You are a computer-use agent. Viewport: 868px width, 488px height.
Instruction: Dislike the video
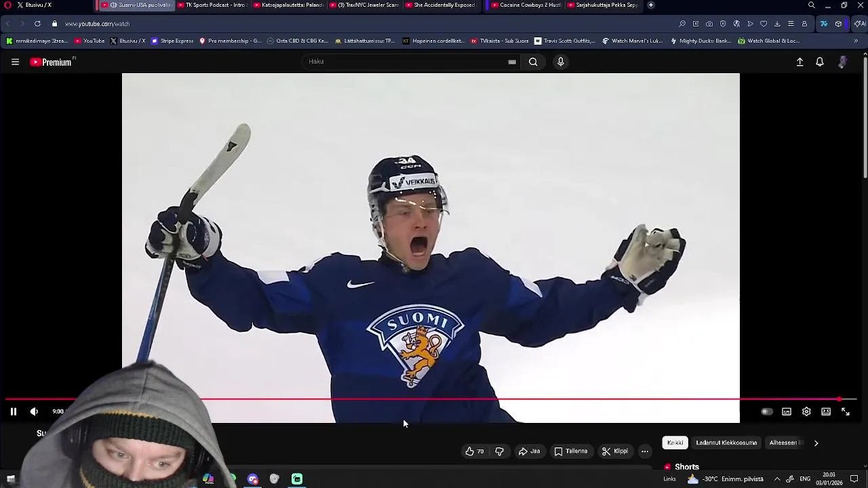point(500,451)
